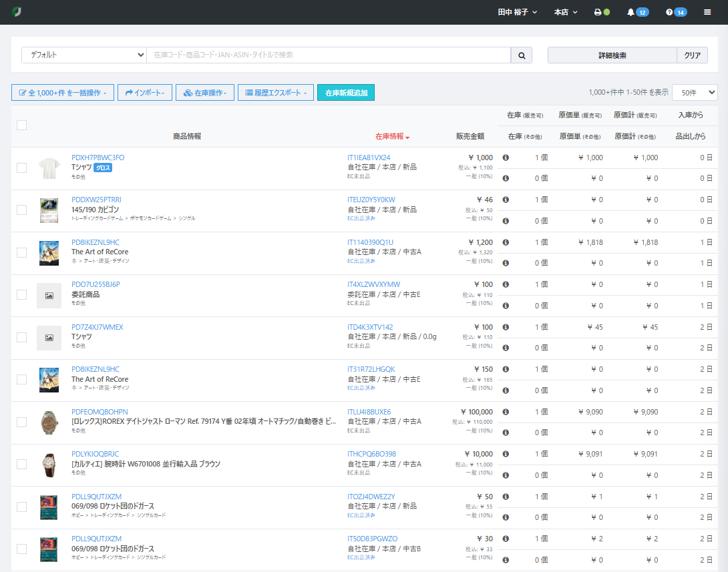Sort by 在庫情報 column header
The width and height of the screenshot is (728, 572).
point(392,136)
